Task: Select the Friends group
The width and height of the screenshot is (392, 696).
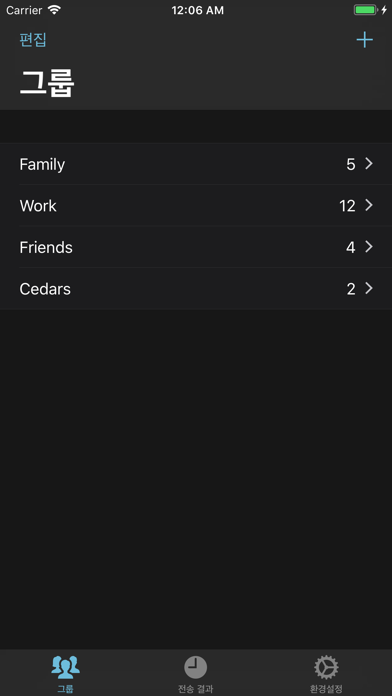Action: pyautogui.click(x=196, y=247)
